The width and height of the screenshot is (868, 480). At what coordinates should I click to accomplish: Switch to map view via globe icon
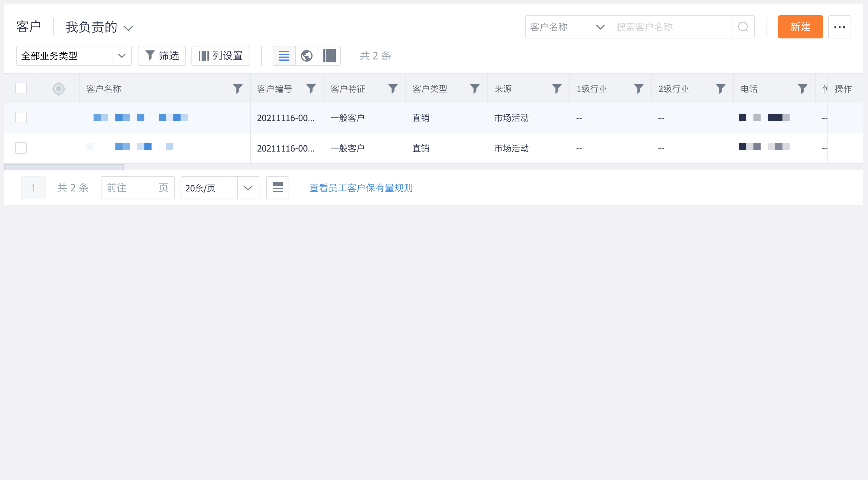tap(306, 55)
